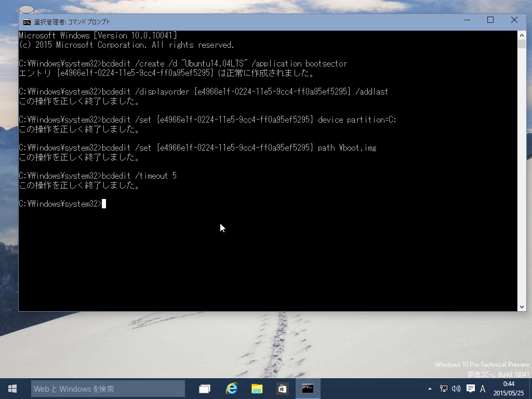
Task: Click the '(c) 2015 Microsoft Corporation' copyright line
Action: 127,45
